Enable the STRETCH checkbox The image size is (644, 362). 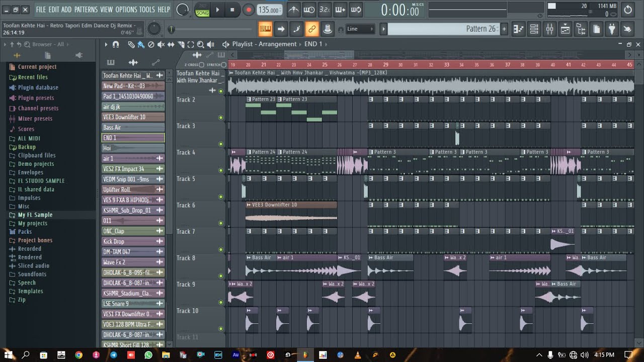(x=224, y=65)
